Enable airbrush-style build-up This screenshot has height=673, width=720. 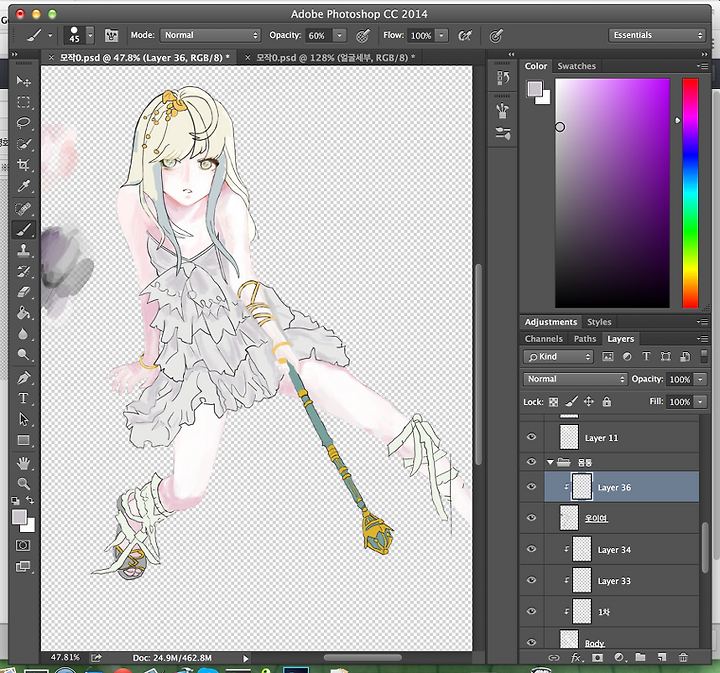465,35
